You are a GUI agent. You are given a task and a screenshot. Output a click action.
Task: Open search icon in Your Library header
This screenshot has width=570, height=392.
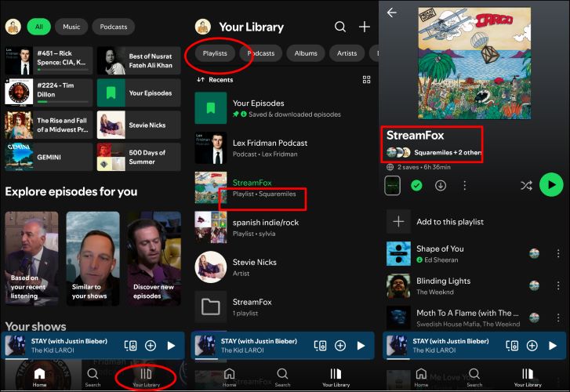pos(340,27)
